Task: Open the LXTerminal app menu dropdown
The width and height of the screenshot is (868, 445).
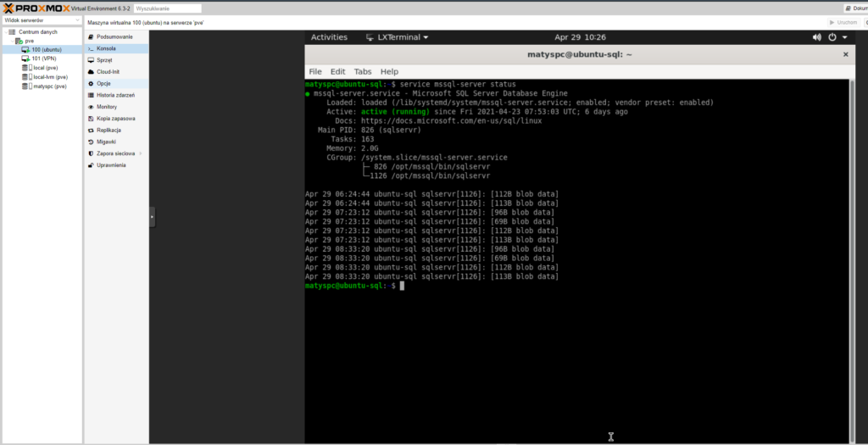Action: click(397, 37)
